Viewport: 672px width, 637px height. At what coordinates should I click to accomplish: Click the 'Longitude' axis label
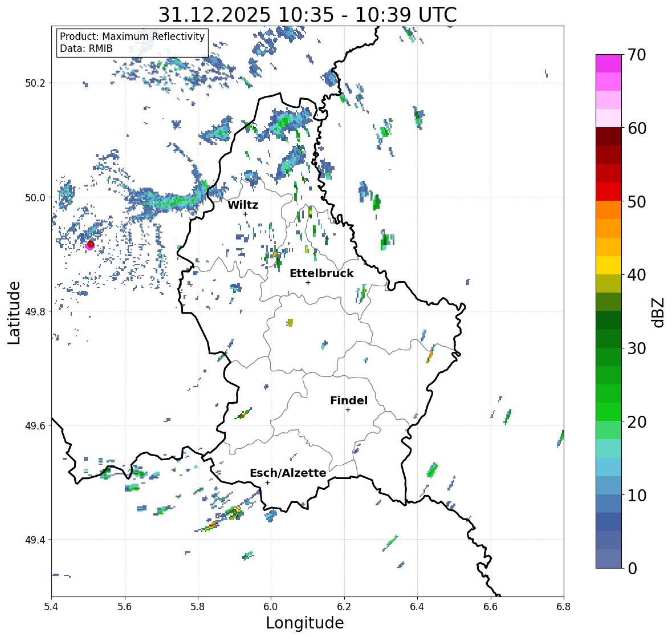coord(305,623)
